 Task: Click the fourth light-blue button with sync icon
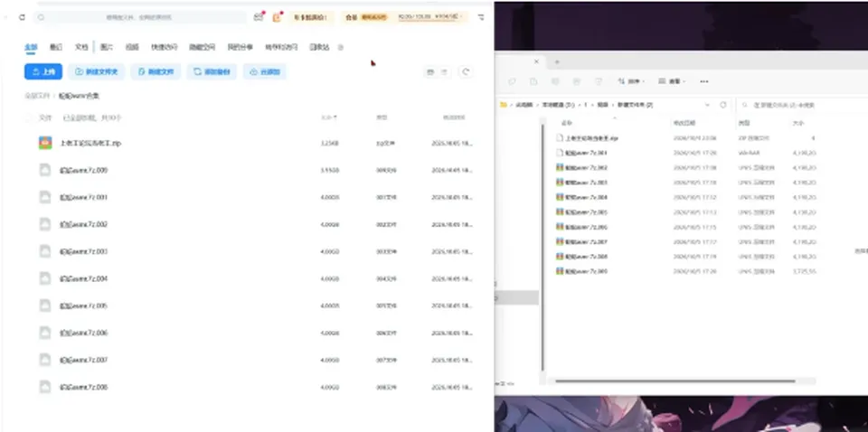(212, 72)
